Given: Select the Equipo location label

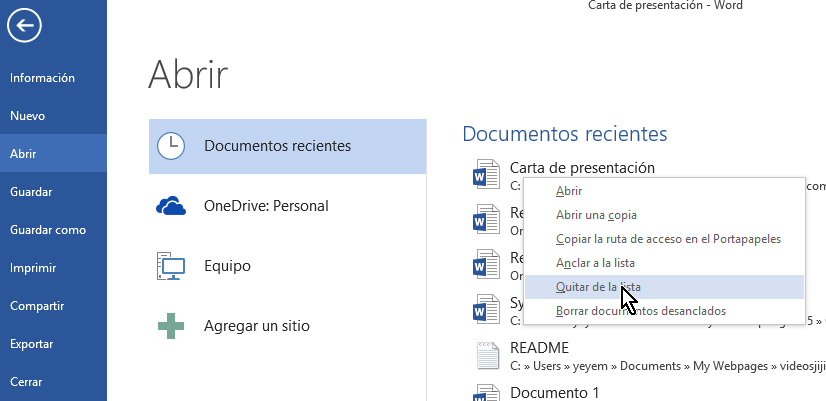Looking at the screenshot, I should point(228,266).
